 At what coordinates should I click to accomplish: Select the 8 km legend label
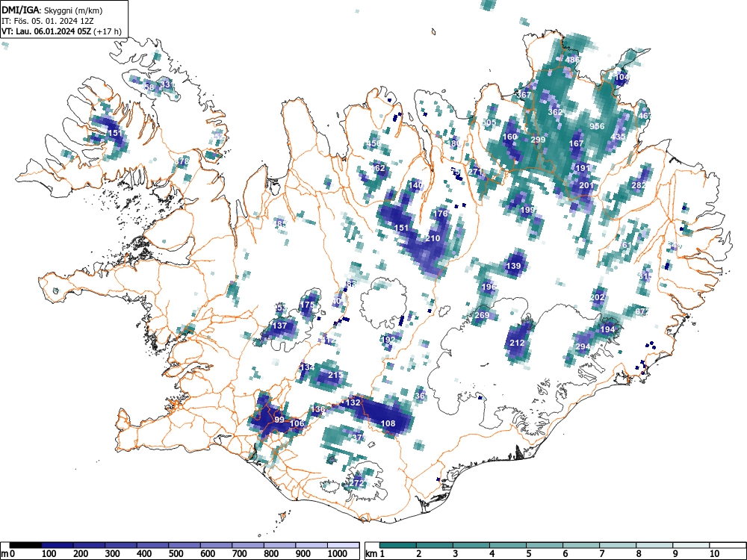[639, 554]
